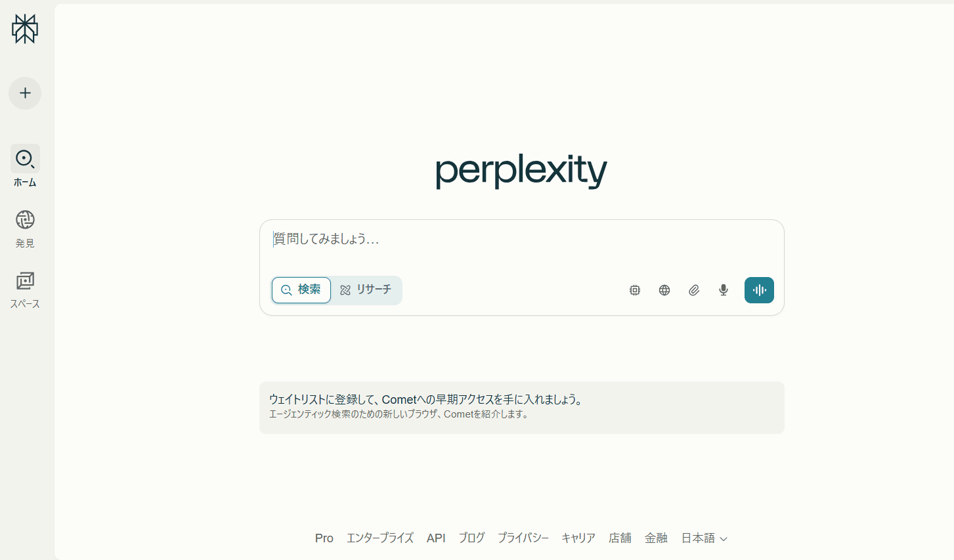Enable the リサーチ (Research) mode

(x=366, y=290)
